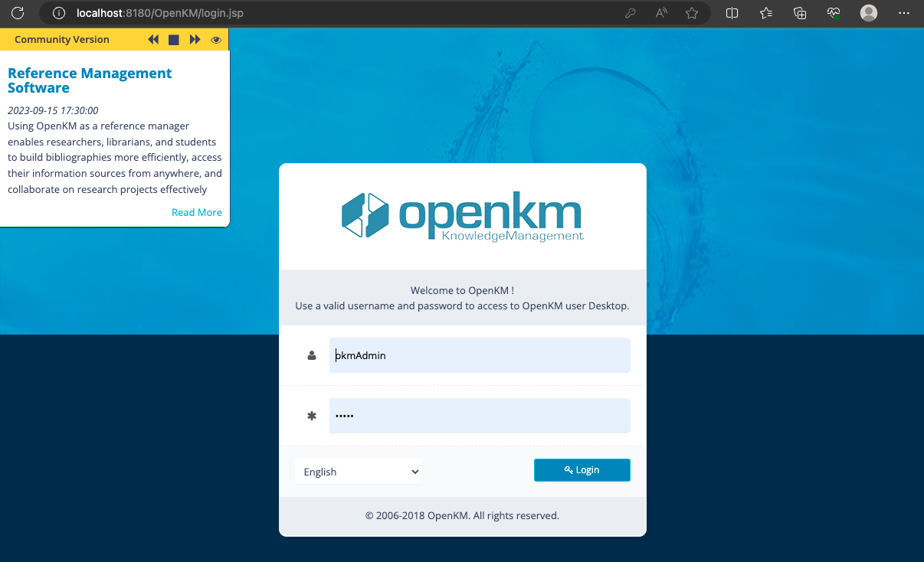Add page to favorites with the star icon

pyautogui.click(x=692, y=13)
